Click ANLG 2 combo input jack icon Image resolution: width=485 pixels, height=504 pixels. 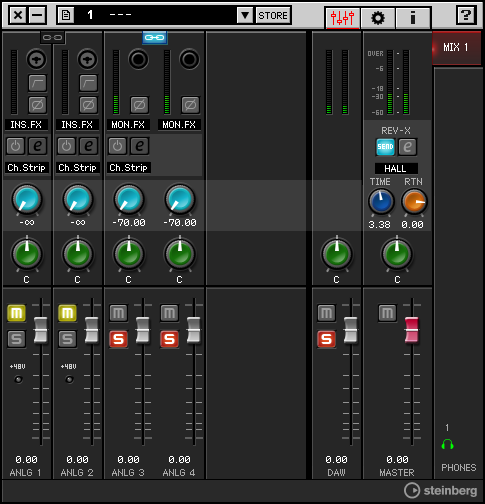(88, 60)
